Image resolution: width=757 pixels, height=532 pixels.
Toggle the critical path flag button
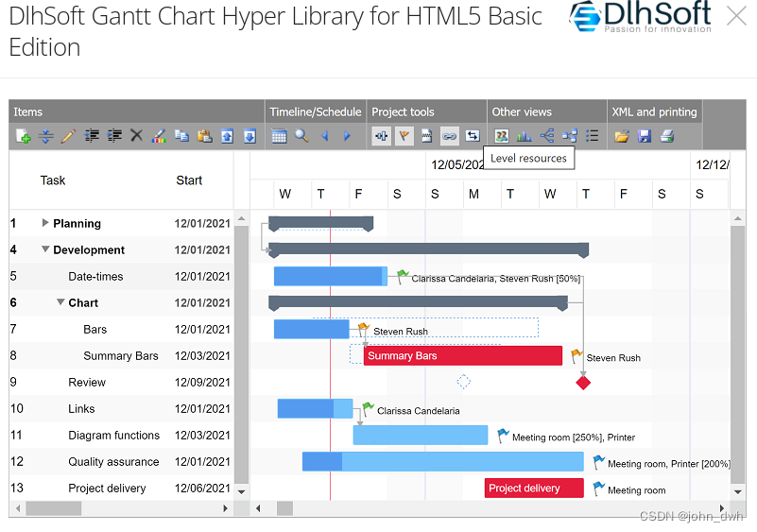coord(404,136)
